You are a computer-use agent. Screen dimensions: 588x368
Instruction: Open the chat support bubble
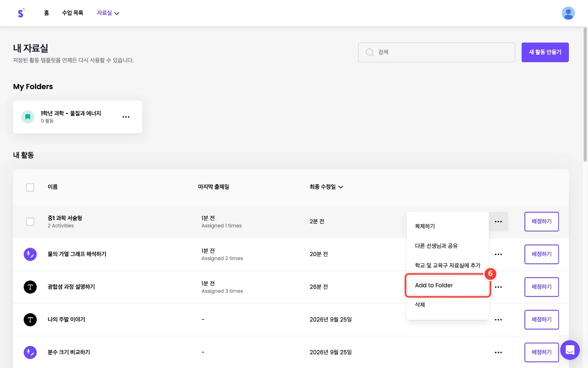click(x=570, y=350)
